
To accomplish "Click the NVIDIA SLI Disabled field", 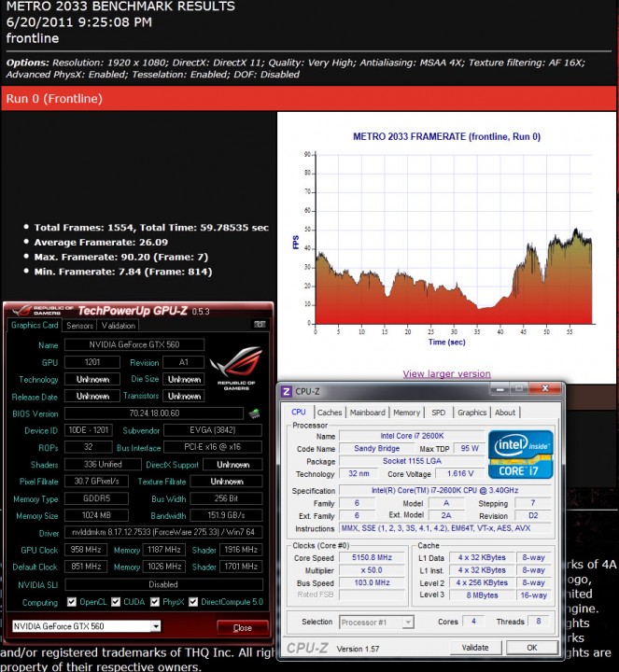I will tap(163, 584).
